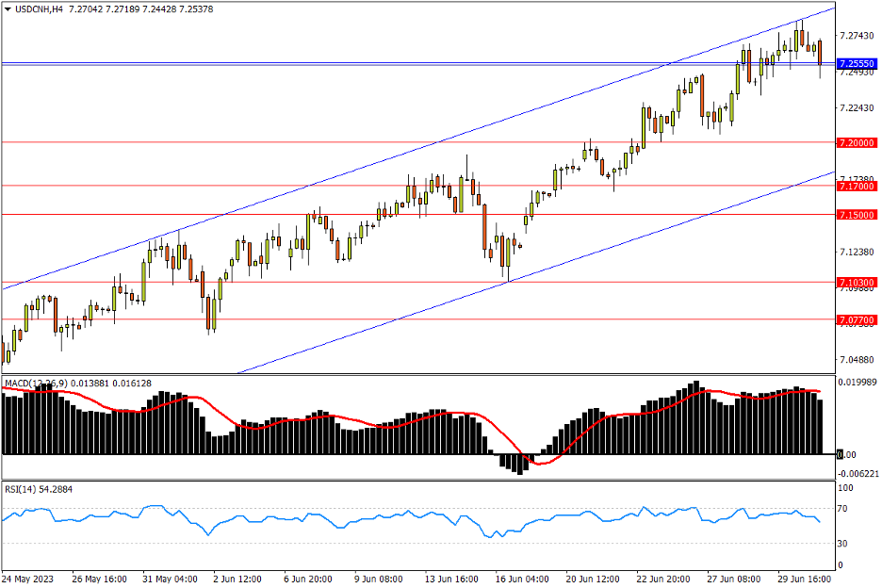Click the 0.019989 value on MACD scale
The height and width of the screenshot is (588, 882).
(857, 383)
